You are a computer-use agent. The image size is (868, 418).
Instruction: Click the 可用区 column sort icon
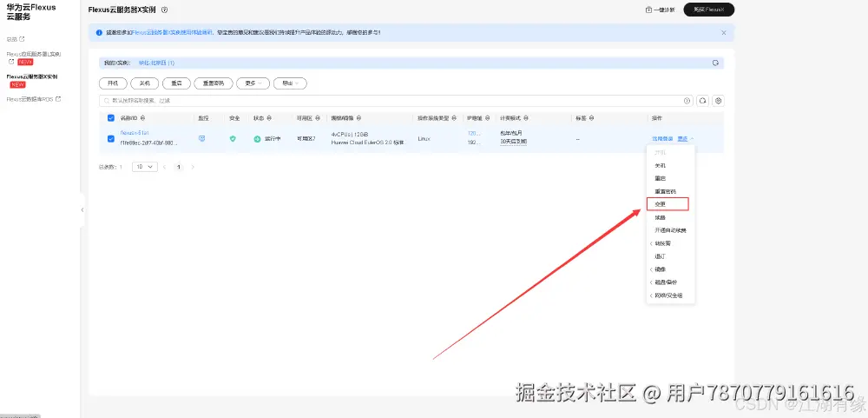[319, 118]
